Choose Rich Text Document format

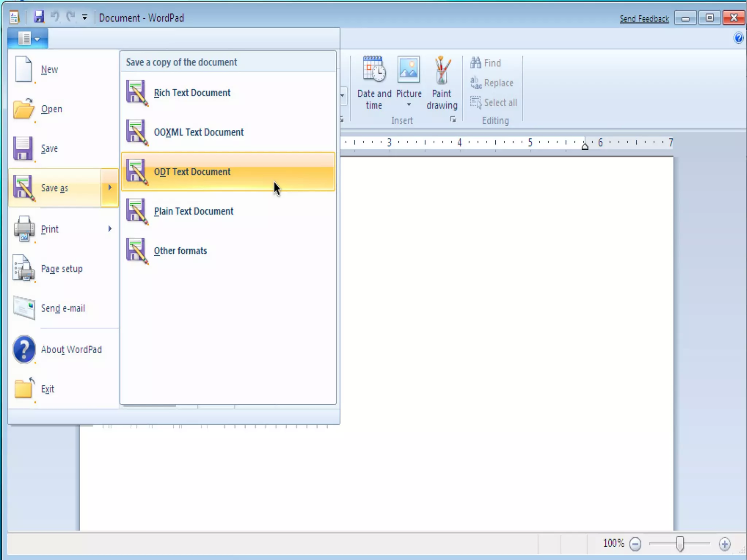(x=228, y=93)
